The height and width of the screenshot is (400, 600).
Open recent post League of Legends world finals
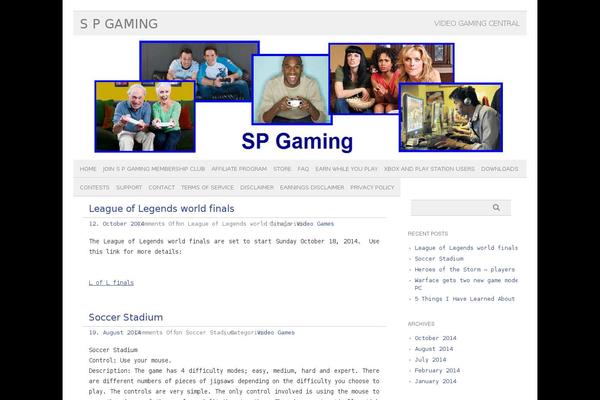[466, 248]
